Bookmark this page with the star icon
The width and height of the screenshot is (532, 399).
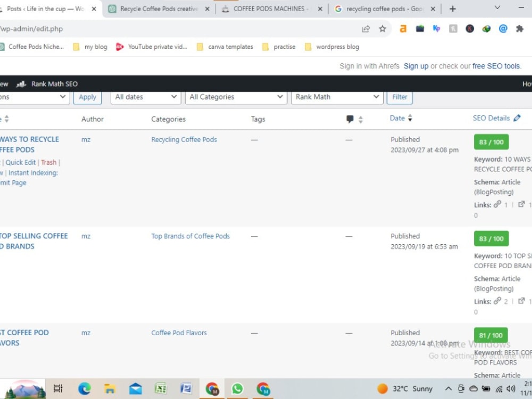tap(383, 29)
